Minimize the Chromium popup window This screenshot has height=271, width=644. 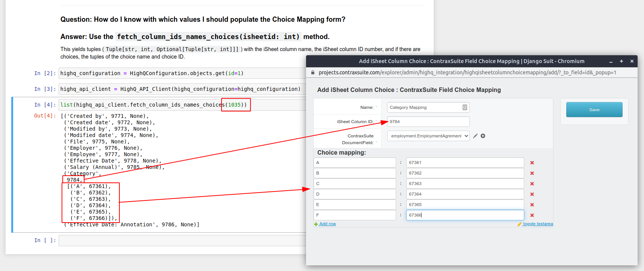point(611,61)
